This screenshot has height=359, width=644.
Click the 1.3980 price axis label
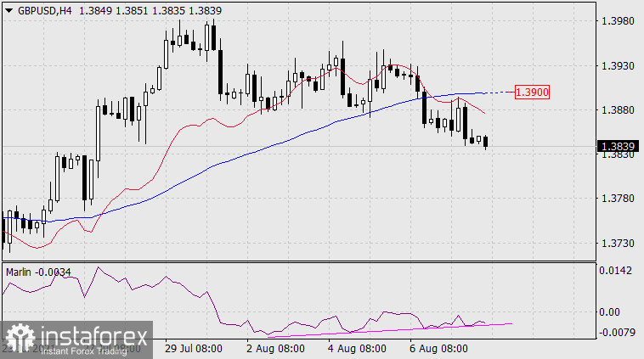615,21
